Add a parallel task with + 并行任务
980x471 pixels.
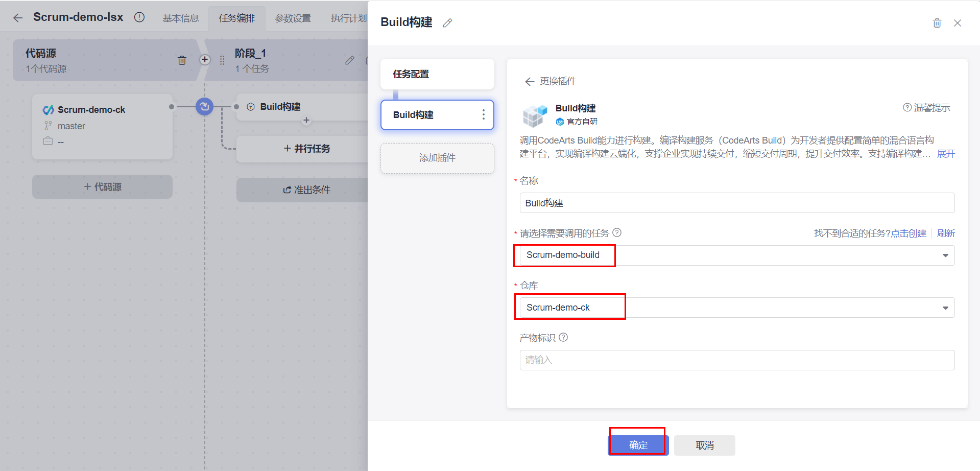click(306, 149)
